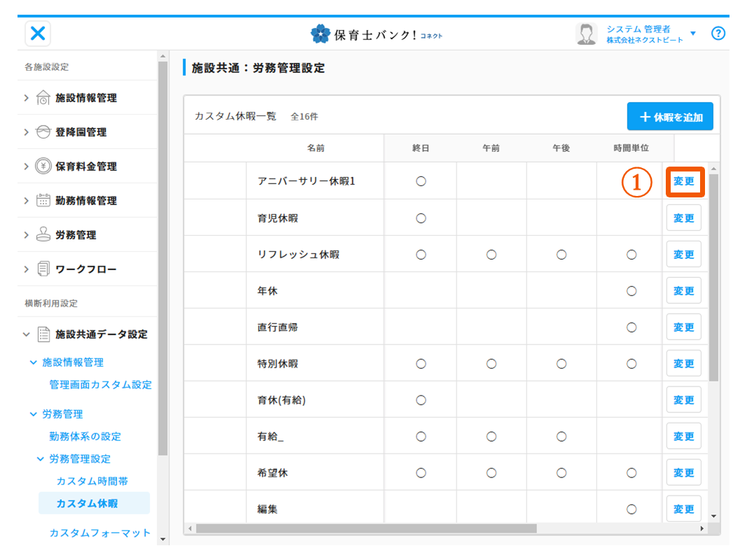Screen dimensions: 747x560
Task: Click the ワークフロー document icon
Action: [x=43, y=269]
